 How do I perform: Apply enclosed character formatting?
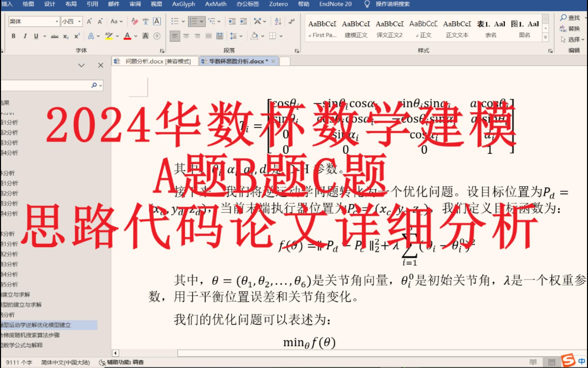[157, 36]
